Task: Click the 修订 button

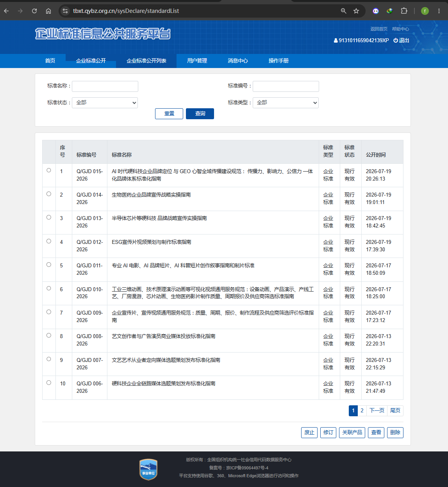Action: pyautogui.click(x=328, y=433)
